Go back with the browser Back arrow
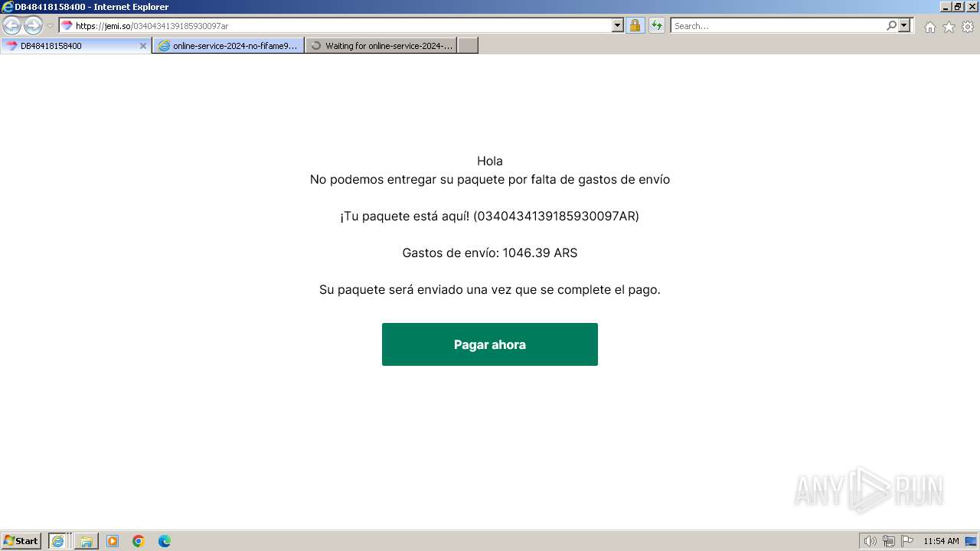Image resolution: width=980 pixels, height=551 pixels. 12,25
